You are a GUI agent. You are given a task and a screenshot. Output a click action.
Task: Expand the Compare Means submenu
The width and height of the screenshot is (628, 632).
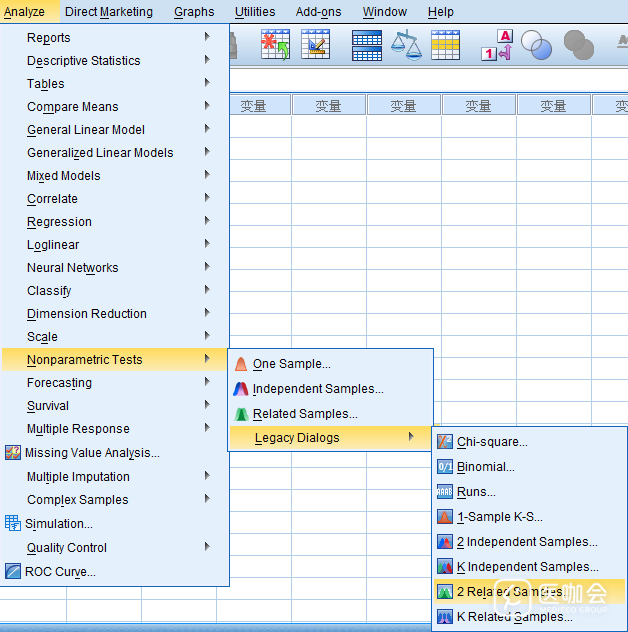[73, 107]
